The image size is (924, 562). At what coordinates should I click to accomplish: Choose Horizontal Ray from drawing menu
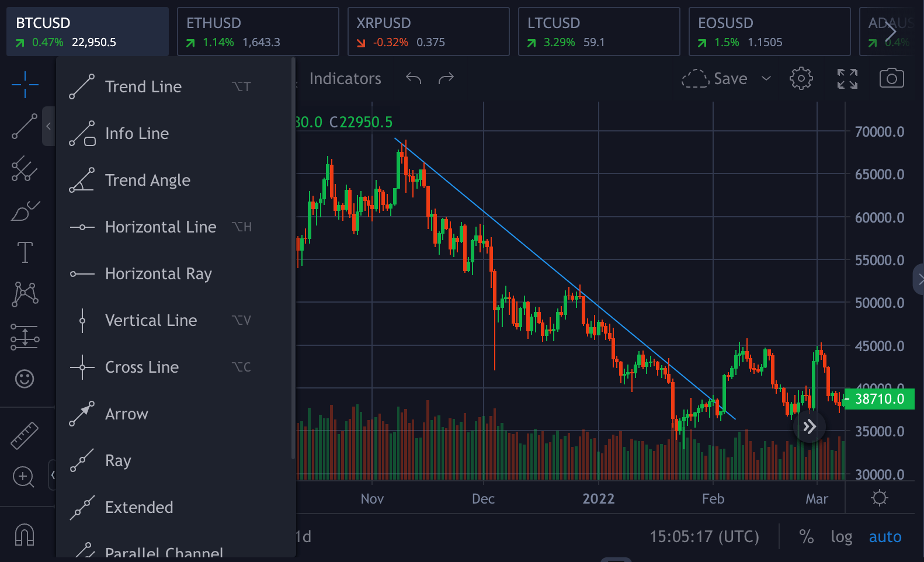(x=158, y=273)
